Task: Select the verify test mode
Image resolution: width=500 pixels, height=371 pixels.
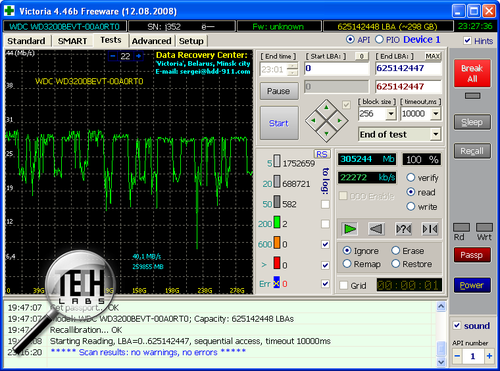Action: pos(411,177)
